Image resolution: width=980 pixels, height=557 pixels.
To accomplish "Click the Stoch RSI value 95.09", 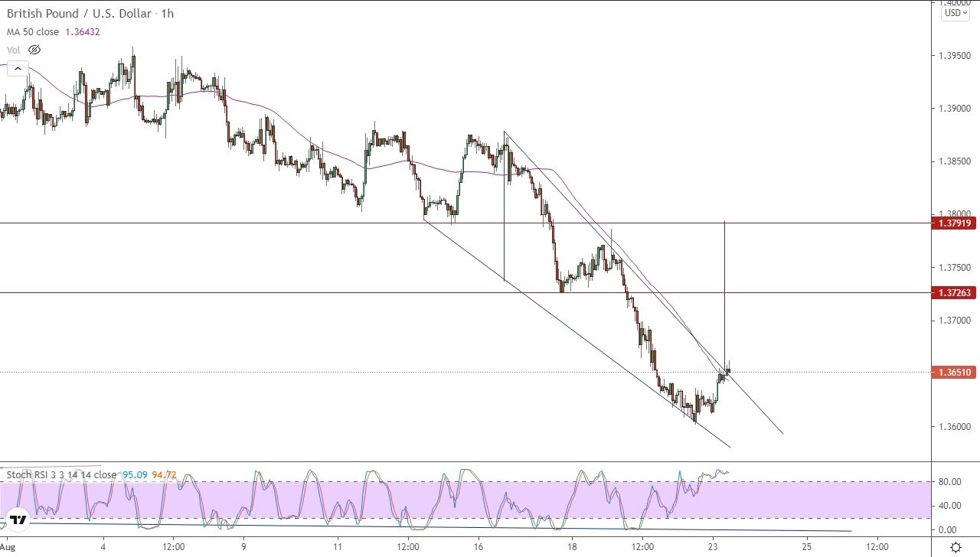I will [x=134, y=474].
